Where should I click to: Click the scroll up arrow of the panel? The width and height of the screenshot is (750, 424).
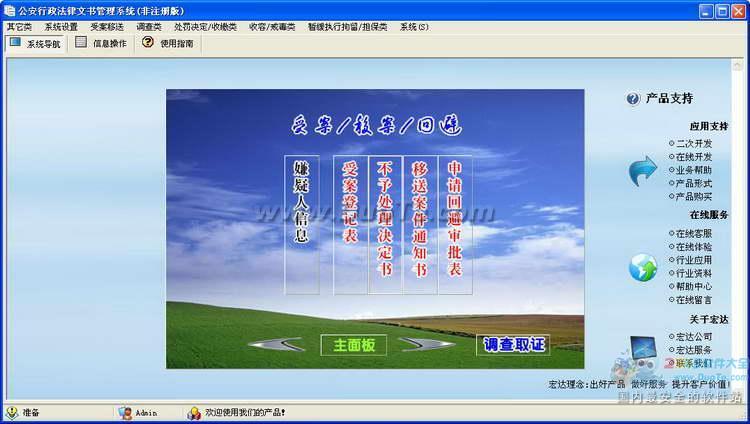[x=737, y=65]
